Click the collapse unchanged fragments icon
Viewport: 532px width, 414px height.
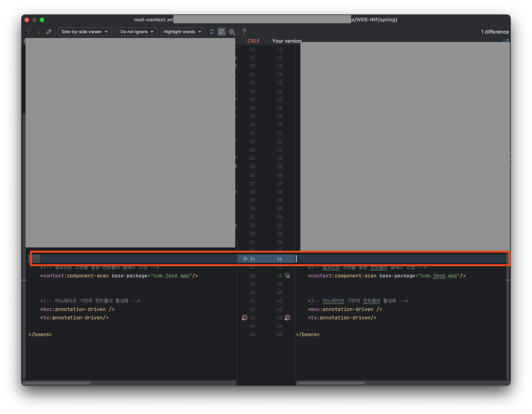click(211, 32)
